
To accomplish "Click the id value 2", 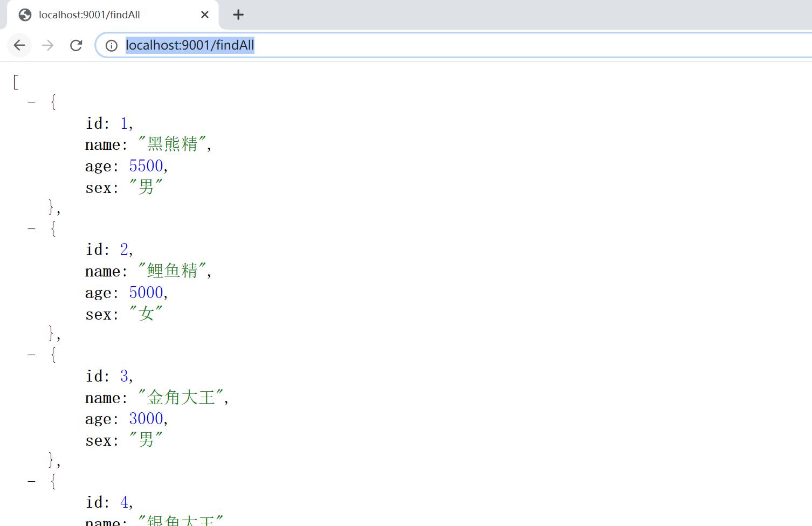I will coord(124,250).
